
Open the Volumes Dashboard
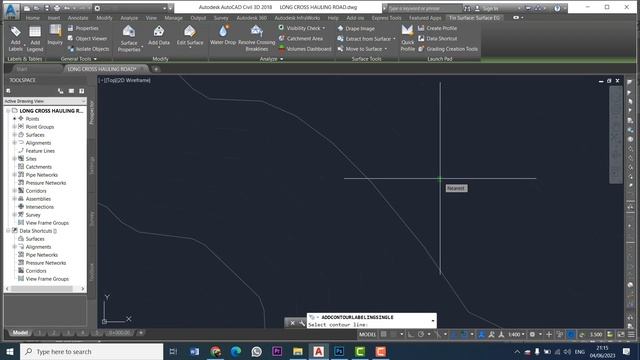(x=305, y=49)
